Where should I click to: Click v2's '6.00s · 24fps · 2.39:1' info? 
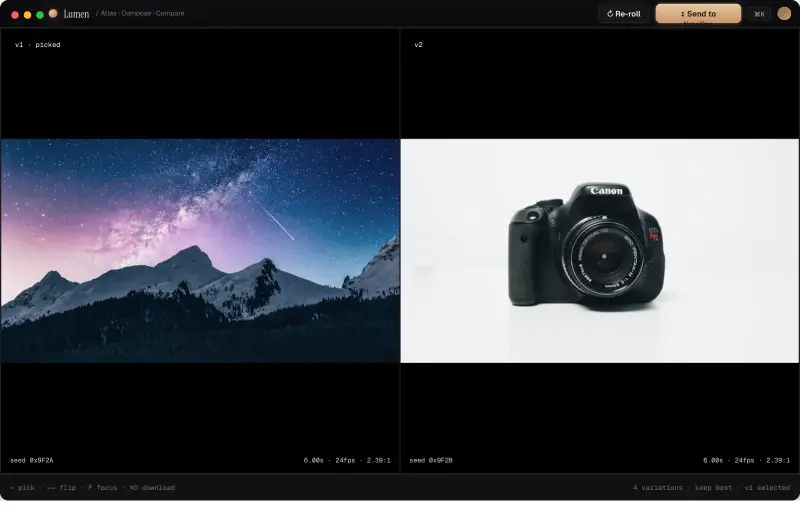pos(746,460)
